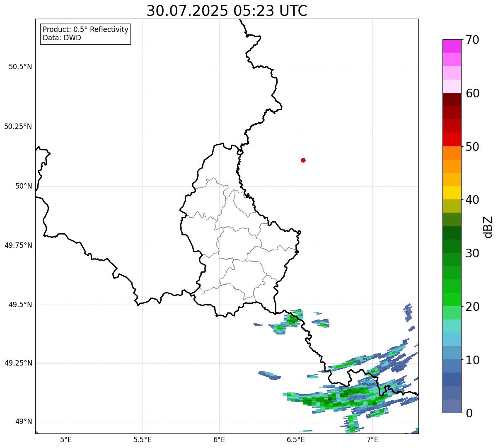The image size is (498, 448).
Task: Click the colorbar tick label 40
Action: pyautogui.click(x=472, y=200)
